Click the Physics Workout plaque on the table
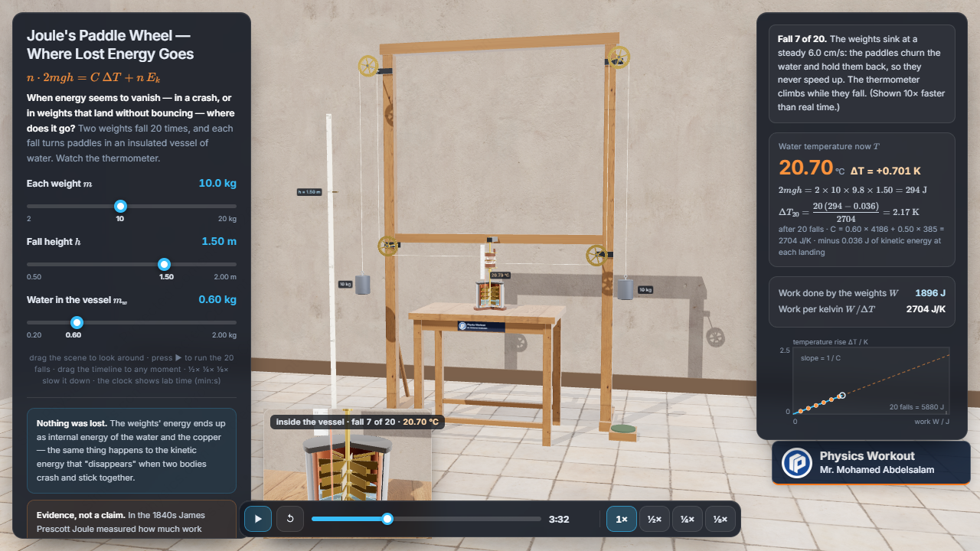Viewport: 980px width, 551px height. click(x=481, y=326)
